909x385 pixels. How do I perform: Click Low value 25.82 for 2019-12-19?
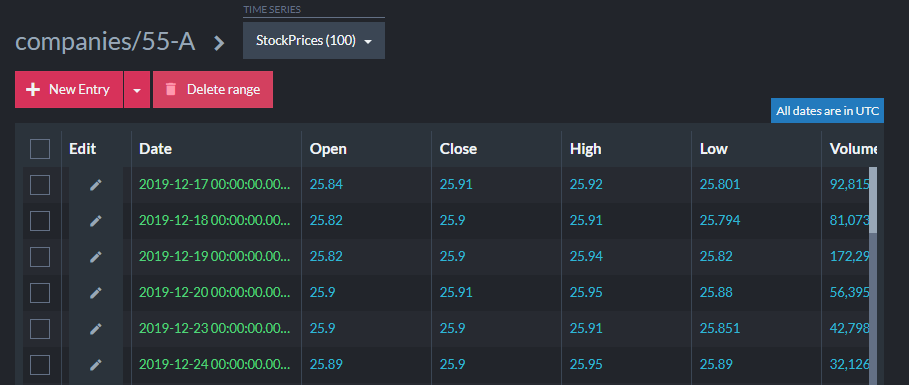click(x=716, y=257)
